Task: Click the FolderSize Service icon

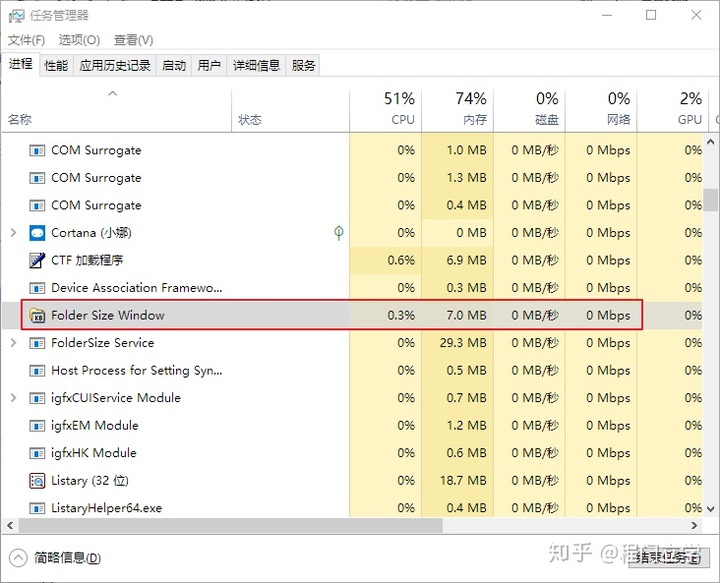Action: pyautogui.click(x=37, y=343)
